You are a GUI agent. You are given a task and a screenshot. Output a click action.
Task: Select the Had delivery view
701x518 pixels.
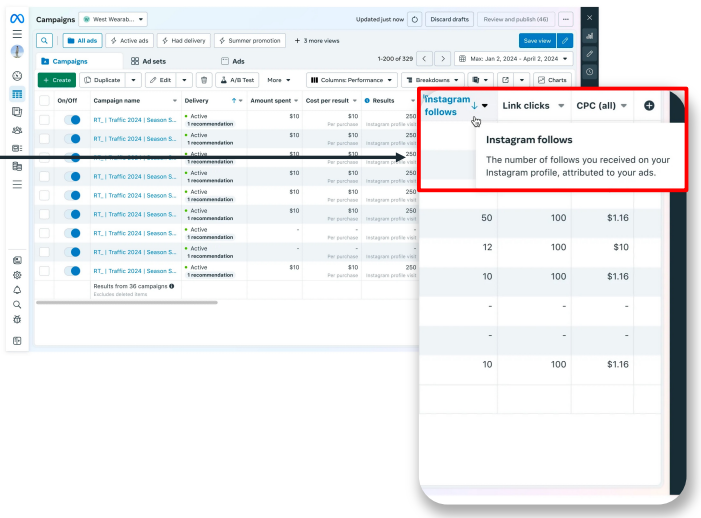(184, 41)
